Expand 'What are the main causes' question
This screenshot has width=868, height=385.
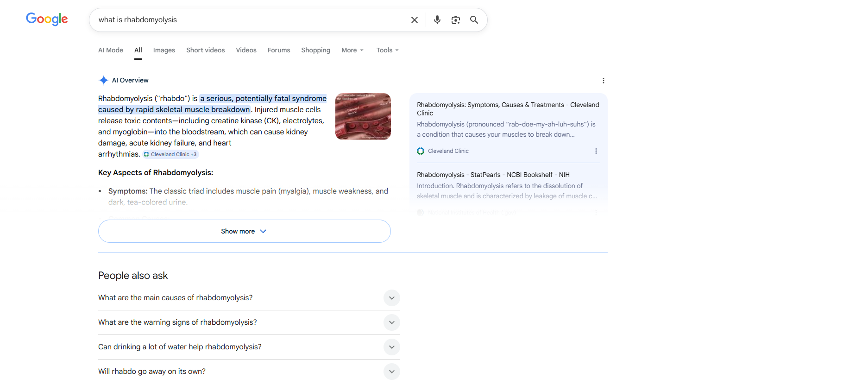click(x=391, y=298)
